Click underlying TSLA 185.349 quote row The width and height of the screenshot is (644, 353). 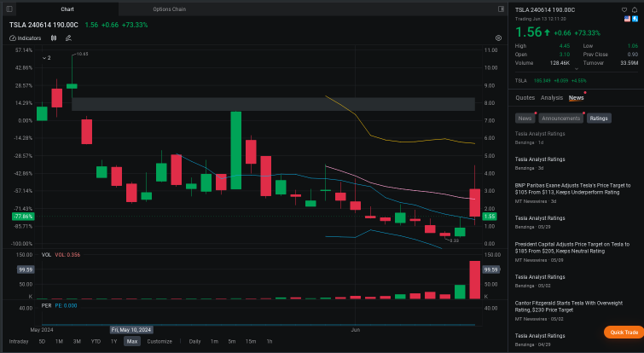[x=551, y=81]
